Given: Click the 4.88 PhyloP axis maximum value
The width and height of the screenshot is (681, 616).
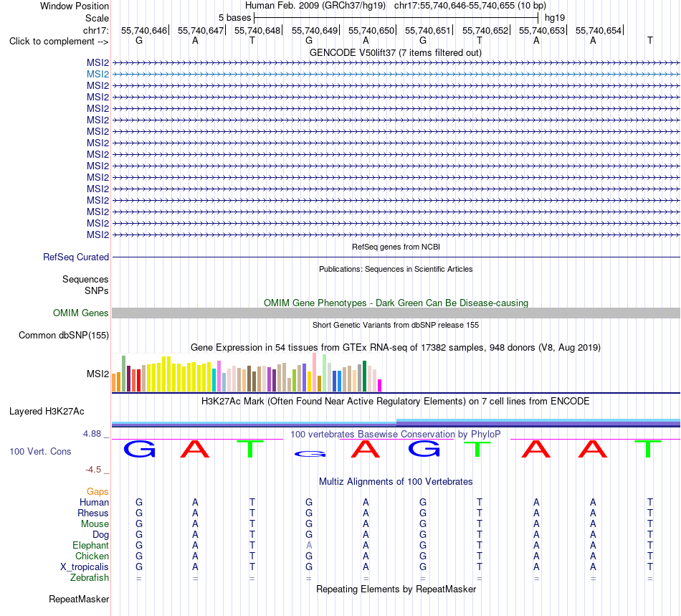Looking at the screenshot, I should tap(92, 434).
